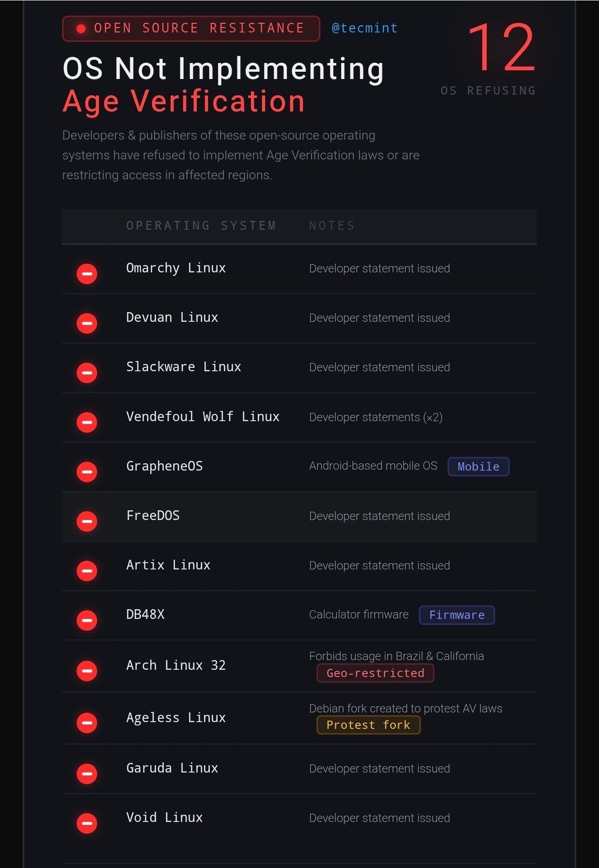The height and width of the screenshot is (868, 599).
Task: Click the Notes column header
Action: 332,226
